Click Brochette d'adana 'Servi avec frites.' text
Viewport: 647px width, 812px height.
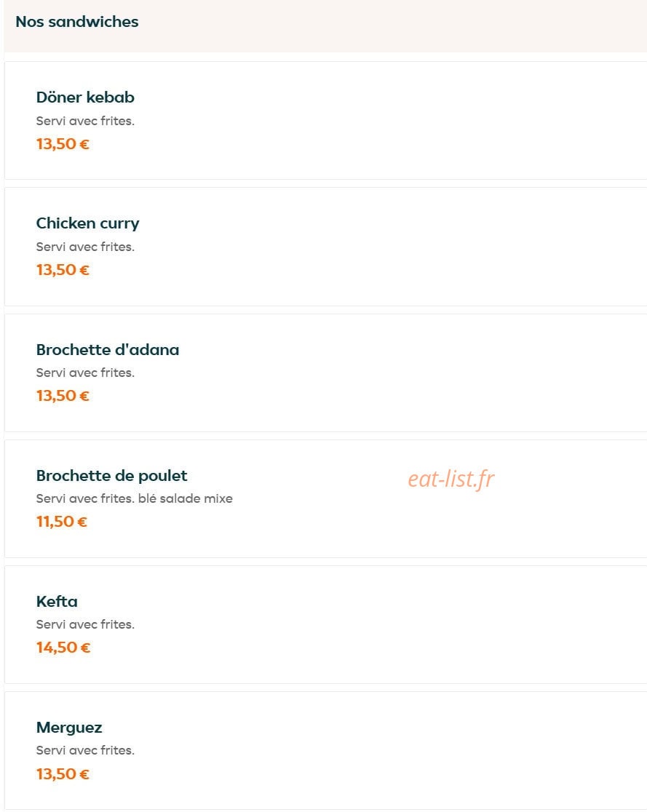pyautogui.click(x=85, y=373)
